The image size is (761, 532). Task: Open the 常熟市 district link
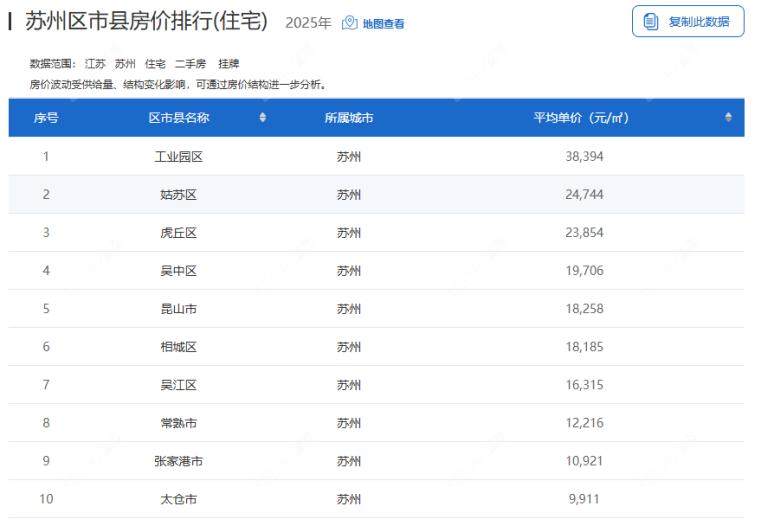click(179, 423)
